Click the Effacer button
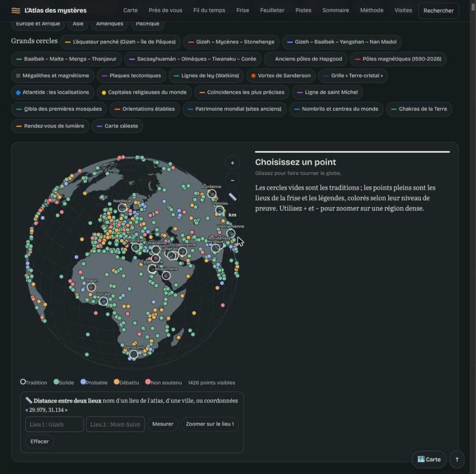This screenshot has width=476, height=474. (40, 441)
